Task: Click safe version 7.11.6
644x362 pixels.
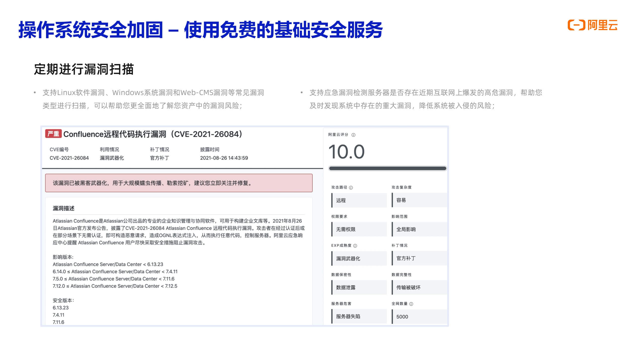Action: click(58, 322)
